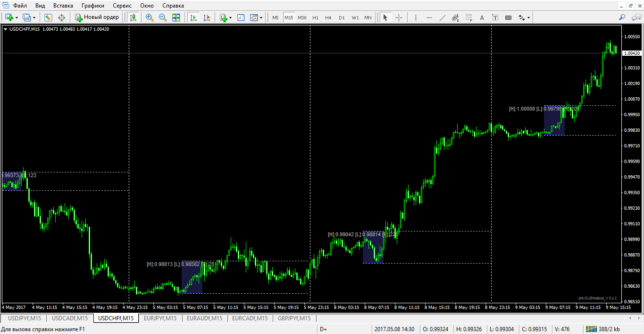
Task: Click the Indicators list icon
Action: coord(223,17)
